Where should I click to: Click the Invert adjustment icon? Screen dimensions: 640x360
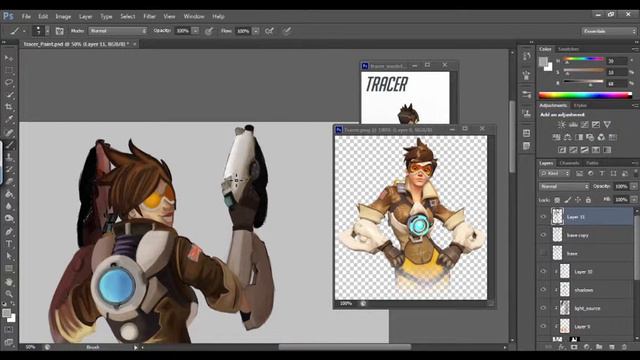(x=562, y=150)
